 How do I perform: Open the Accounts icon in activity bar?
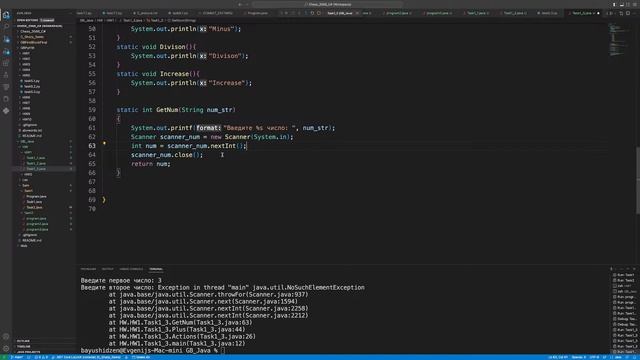6,337
